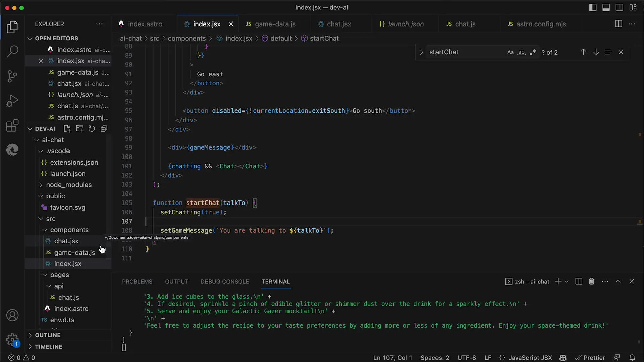Toggle Use Regular Expression in find widget
The width and height of the screenshot is (644, 362).
[x=533, y=52]
